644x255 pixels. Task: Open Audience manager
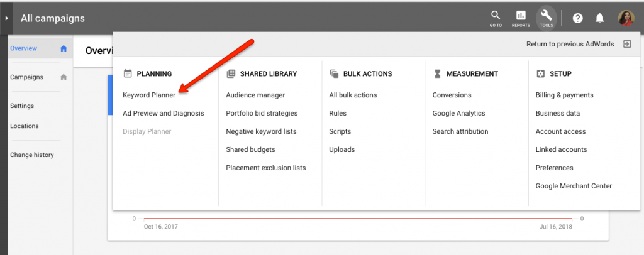[255, 95]
